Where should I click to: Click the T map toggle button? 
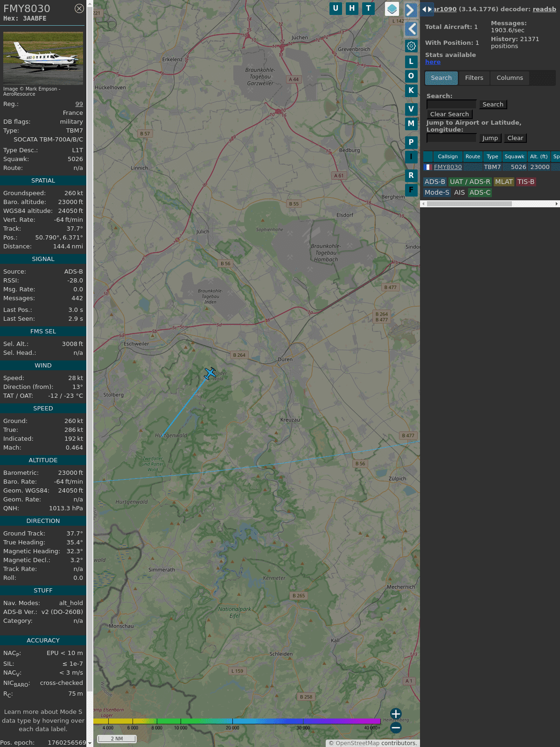[369, 8]
